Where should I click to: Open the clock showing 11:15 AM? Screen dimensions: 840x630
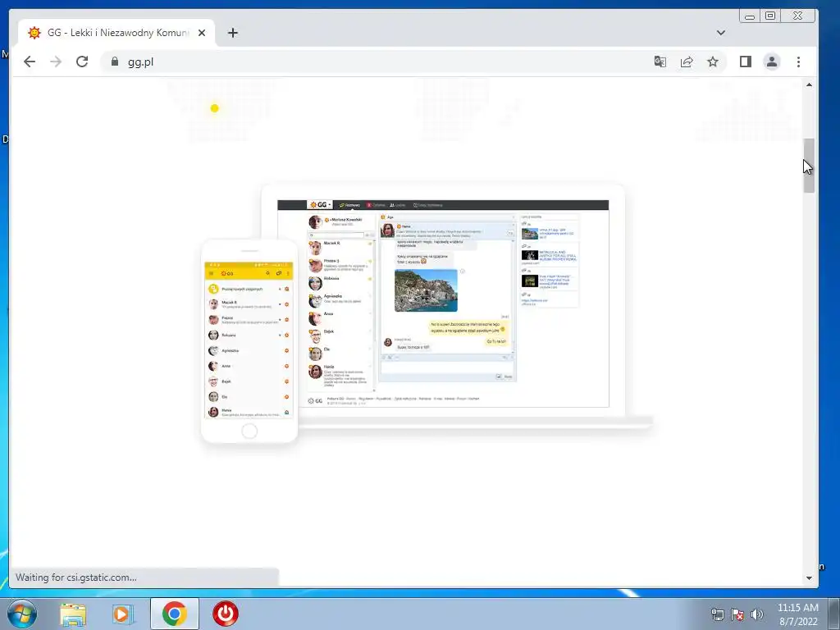tap(797, 614)
